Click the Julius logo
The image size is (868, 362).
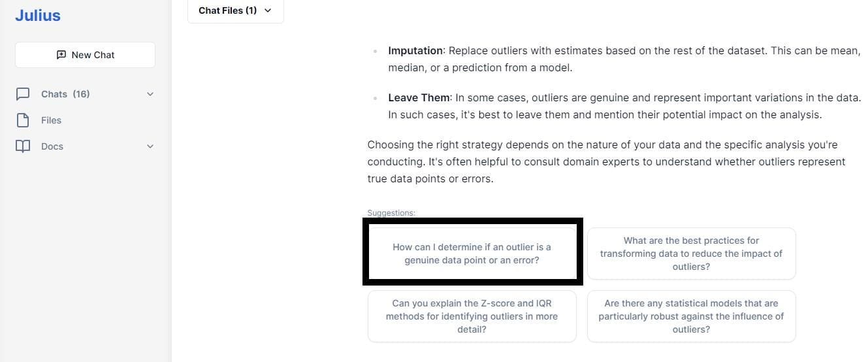(x=38, y=16)
